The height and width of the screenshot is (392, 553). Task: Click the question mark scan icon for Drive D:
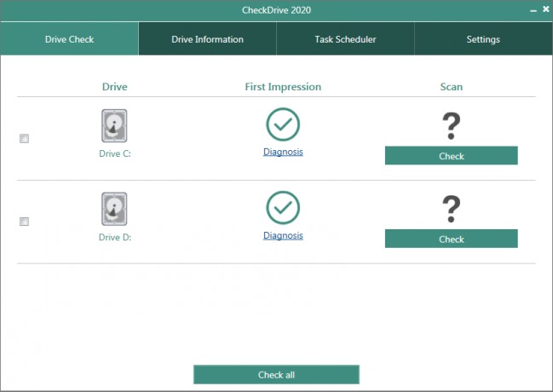451,210
